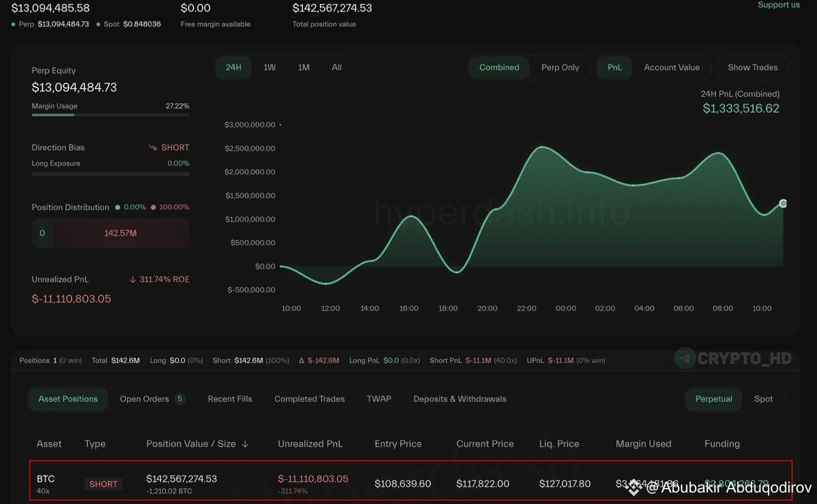This screenshot has height=504, width=817.
Task: Click the $0.00 free margin available value
Action: point(195,8)
